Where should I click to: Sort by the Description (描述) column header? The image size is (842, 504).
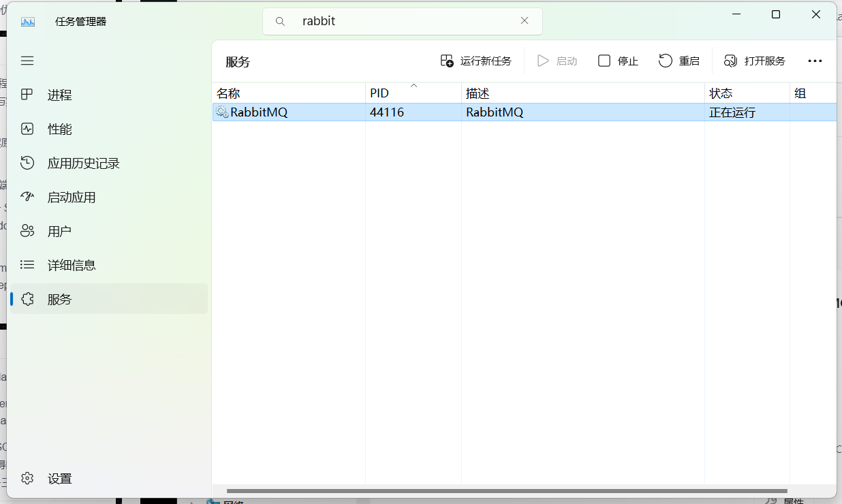[x=583, y=93]
